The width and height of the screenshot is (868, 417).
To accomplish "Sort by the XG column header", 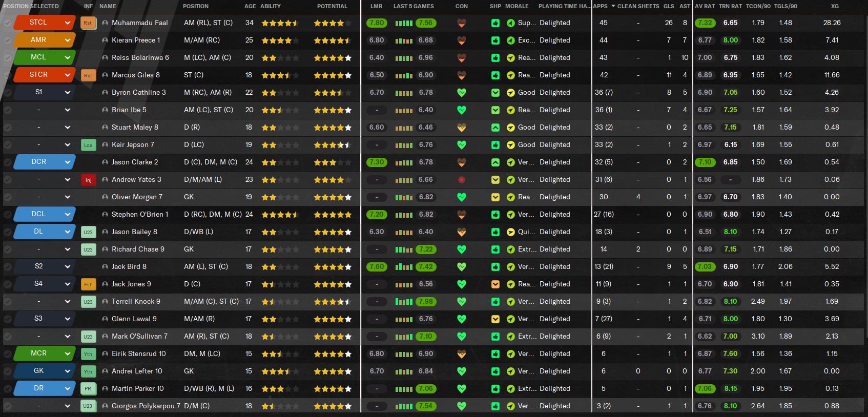I will [835, 6].
